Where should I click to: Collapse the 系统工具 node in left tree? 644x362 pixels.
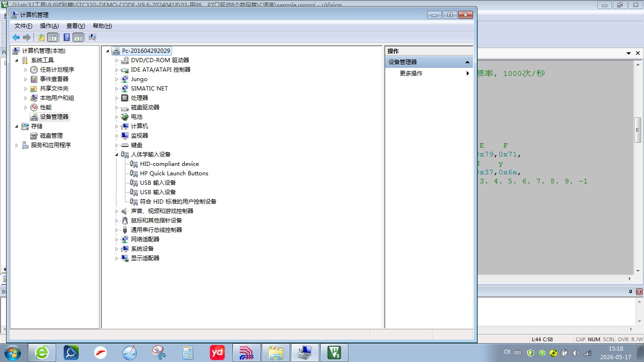(17, 60)
